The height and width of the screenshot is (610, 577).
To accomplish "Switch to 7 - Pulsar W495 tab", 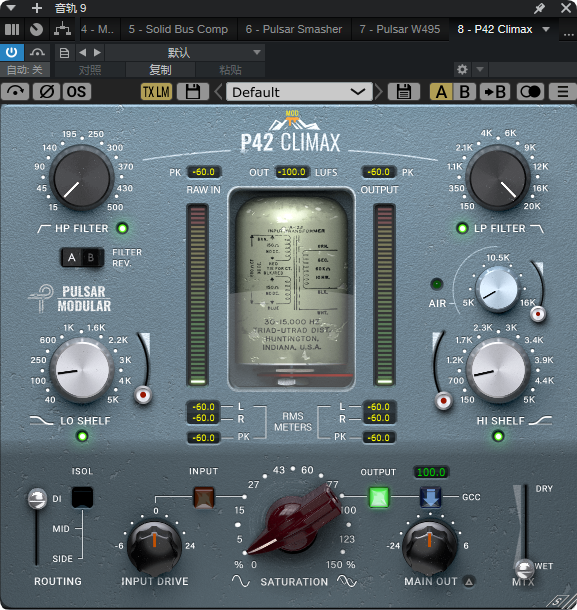I will (x=400, y=29).
